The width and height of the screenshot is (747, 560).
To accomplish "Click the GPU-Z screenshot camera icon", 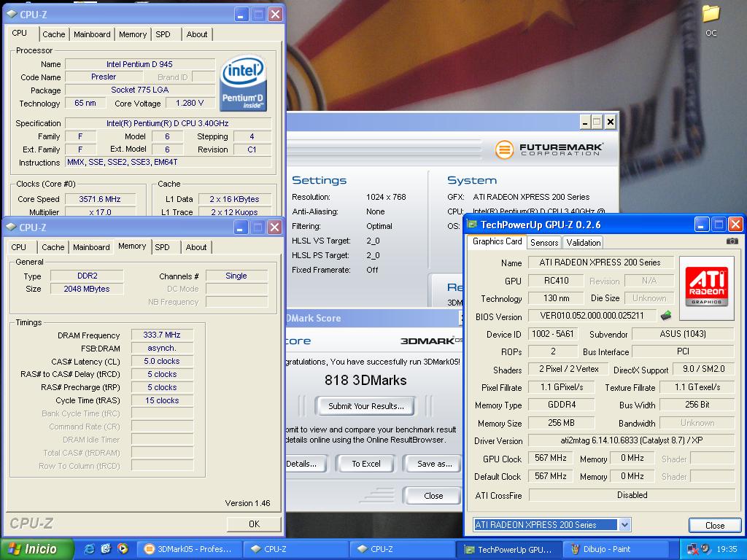I will pos(732,241).
